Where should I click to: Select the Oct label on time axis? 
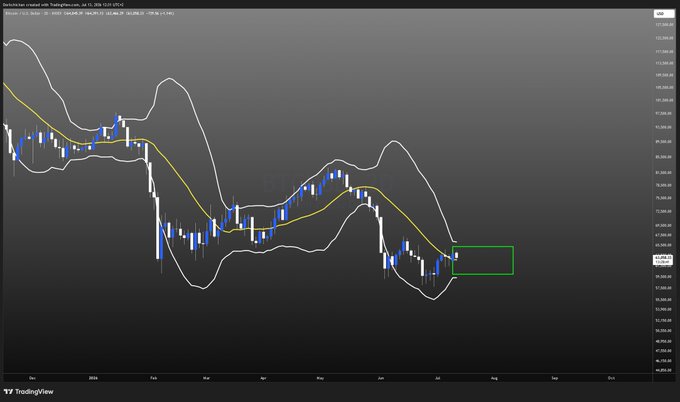611,378
